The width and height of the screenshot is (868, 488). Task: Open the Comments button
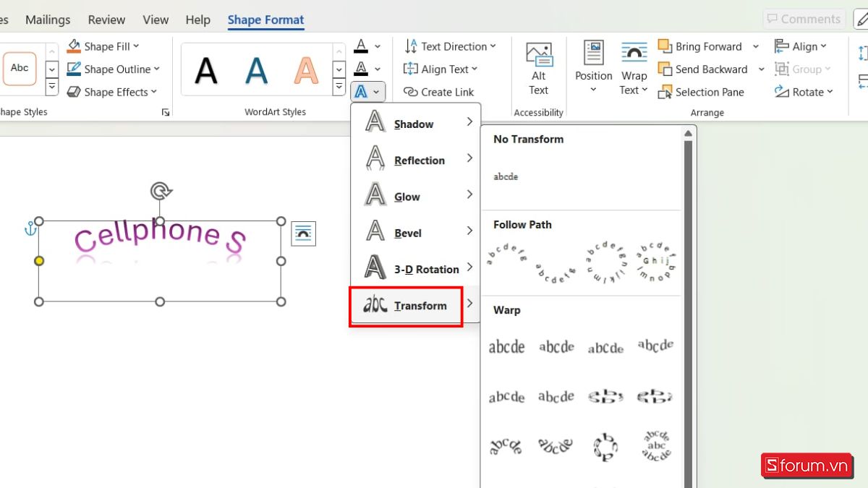tap(804, 19)
